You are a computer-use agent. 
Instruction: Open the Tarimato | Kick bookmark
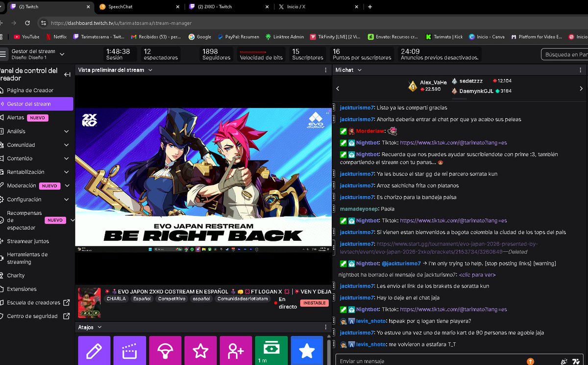[x=444, y=37]
